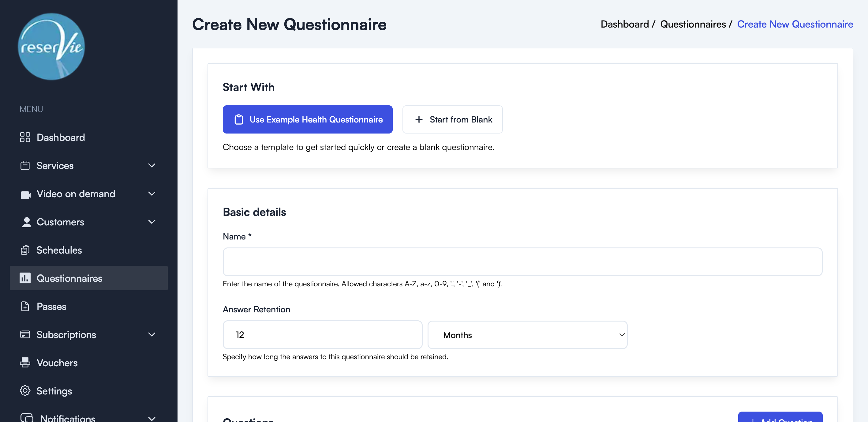Click the Questionnaires bar-chart icon
Viewport: 868px width, 422px height.
tap(25, 278)
